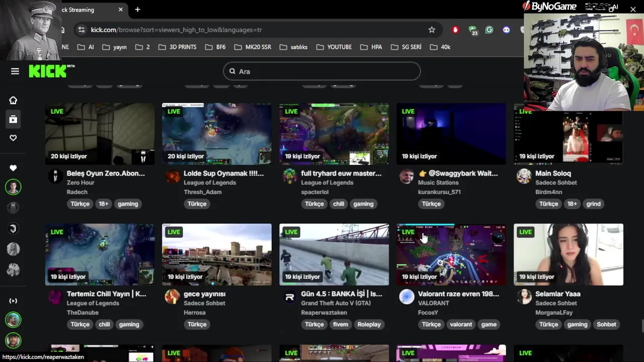Open the MK20 SSR bookmarks folder
Viewport: 644px width, 362px height.
[x=253, y=47]
